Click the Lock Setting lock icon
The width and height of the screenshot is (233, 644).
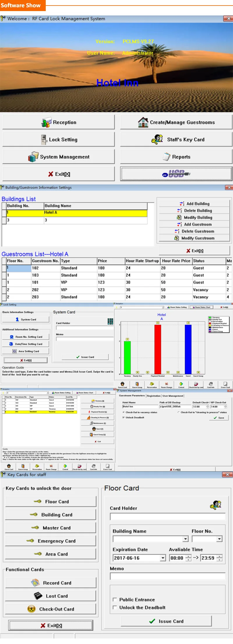[44, 140]
